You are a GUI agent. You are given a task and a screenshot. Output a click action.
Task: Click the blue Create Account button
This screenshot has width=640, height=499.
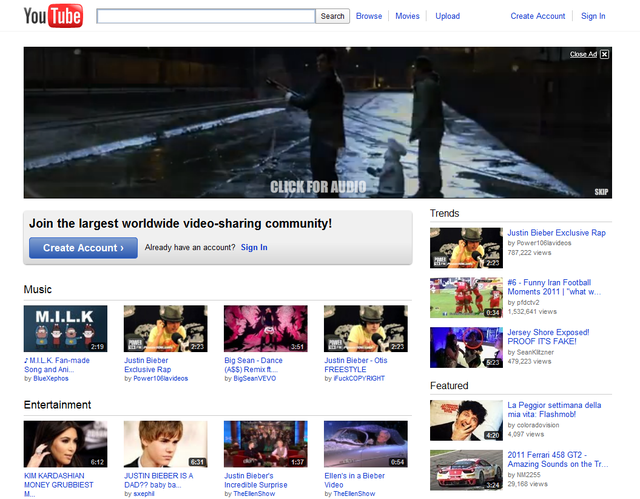point(83,248)
